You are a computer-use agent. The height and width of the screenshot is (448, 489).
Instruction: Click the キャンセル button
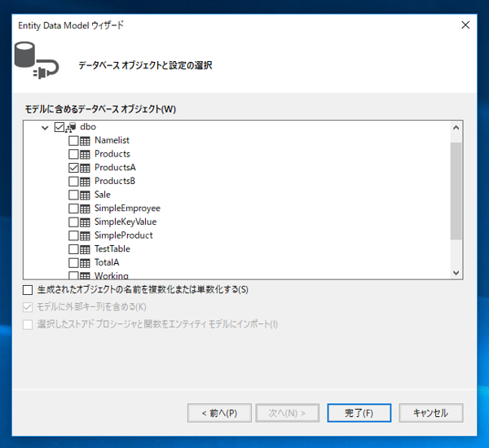pyautogui.click(x=431, y=413)
